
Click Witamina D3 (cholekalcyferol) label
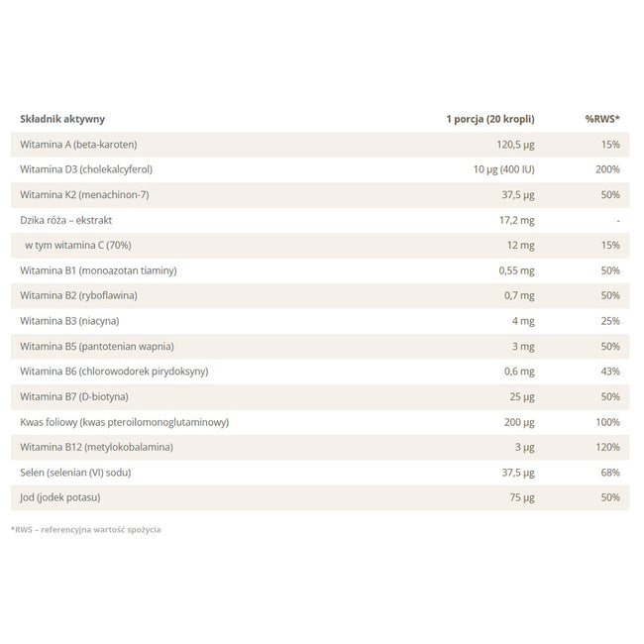point(86,169)
